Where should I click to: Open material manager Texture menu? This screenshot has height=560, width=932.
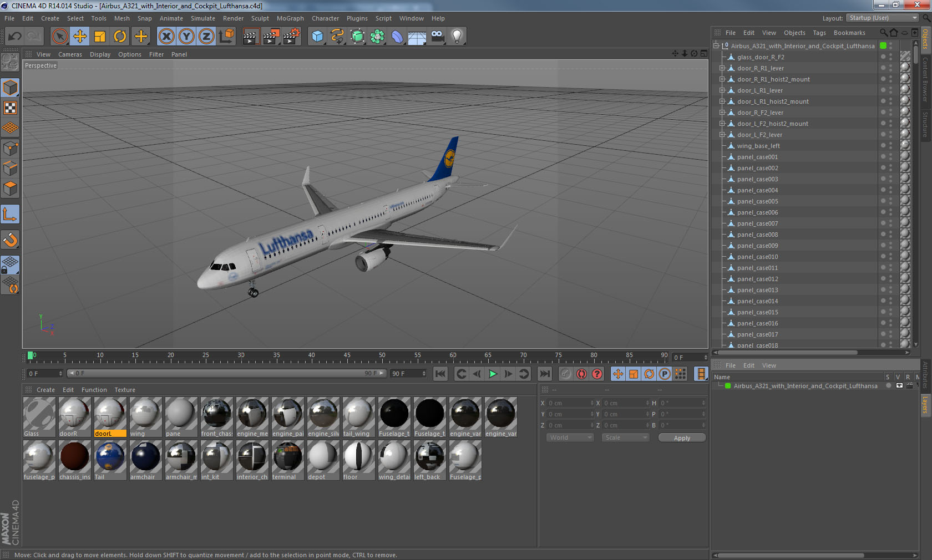tap(125, 390)
